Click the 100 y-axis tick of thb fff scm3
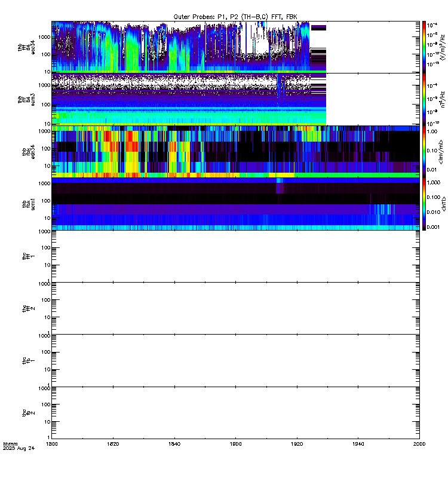This screenshot has height=478, width=448. (46, 105)
